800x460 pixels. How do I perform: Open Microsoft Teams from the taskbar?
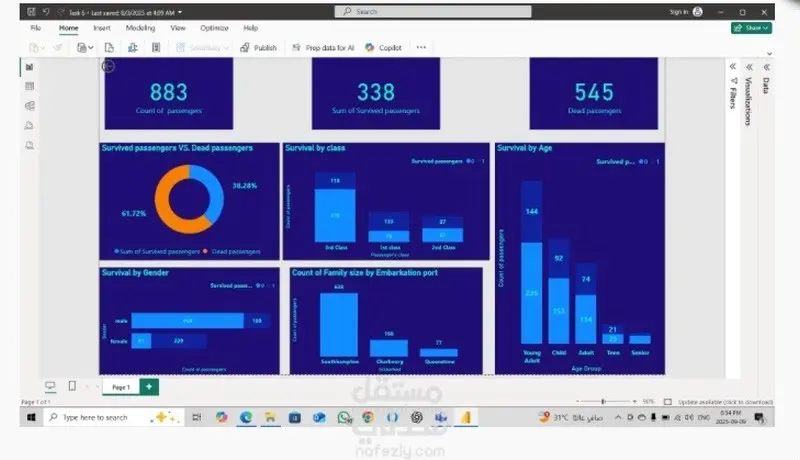(441, 417)
